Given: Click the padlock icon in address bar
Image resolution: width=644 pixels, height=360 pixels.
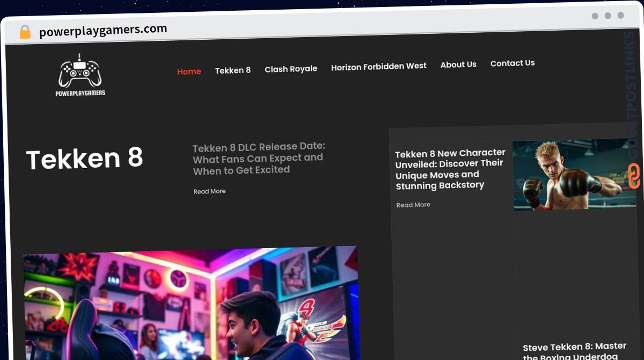Looking at the screenshot, I should pos(25,32).
